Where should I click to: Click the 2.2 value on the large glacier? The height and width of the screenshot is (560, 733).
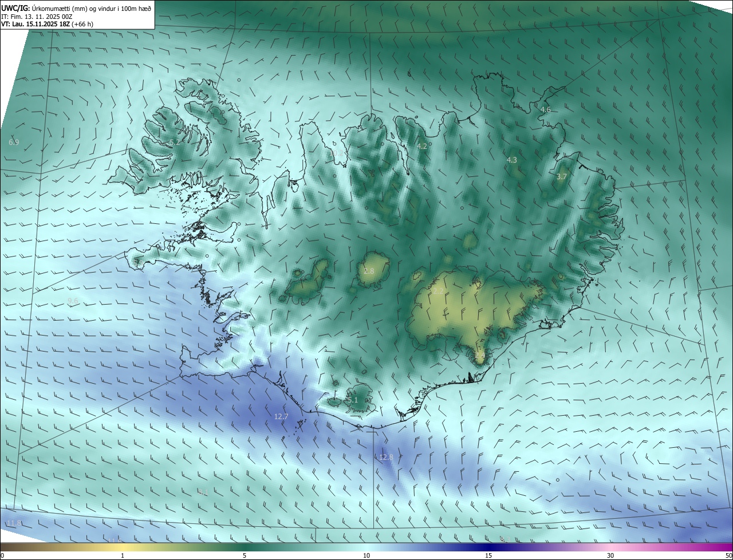438,291
